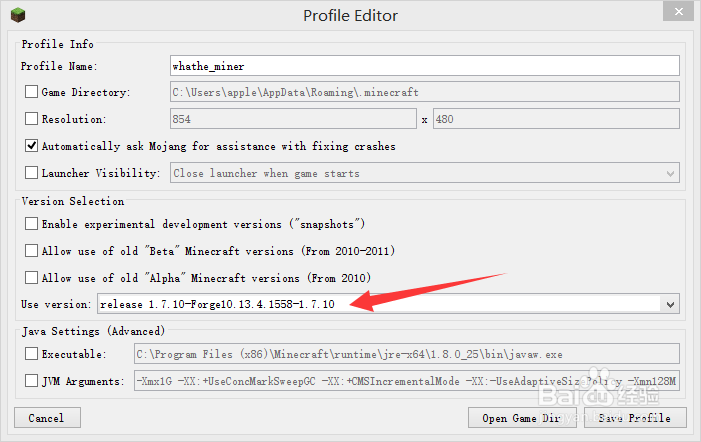Open the Launcher Visibility dropdown
Screen dimensions: 701x442
[425, 173]
